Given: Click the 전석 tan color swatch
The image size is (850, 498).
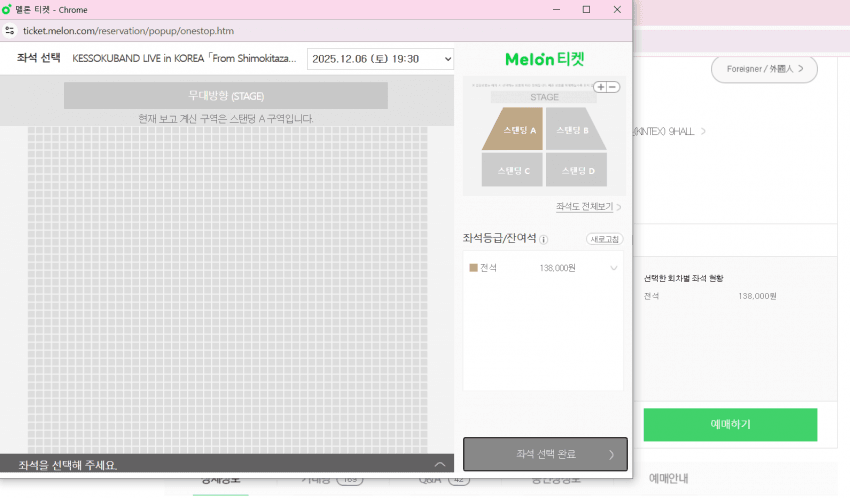Looking at the screenshot, I should [473, 268].
